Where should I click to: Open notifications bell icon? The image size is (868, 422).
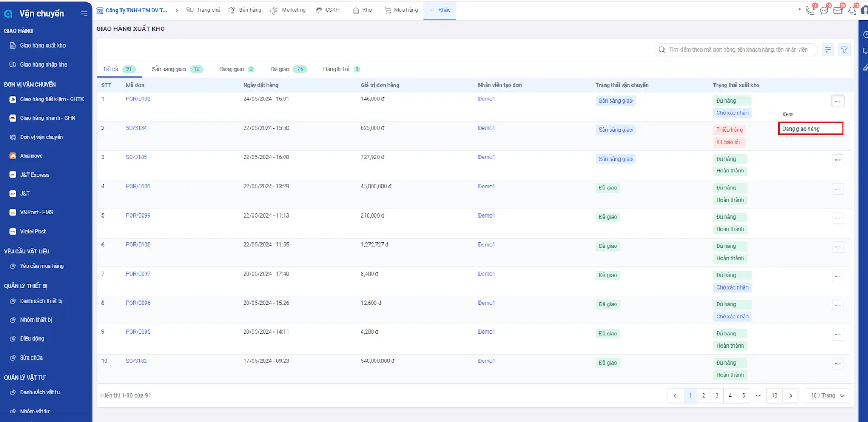(852, 10)
